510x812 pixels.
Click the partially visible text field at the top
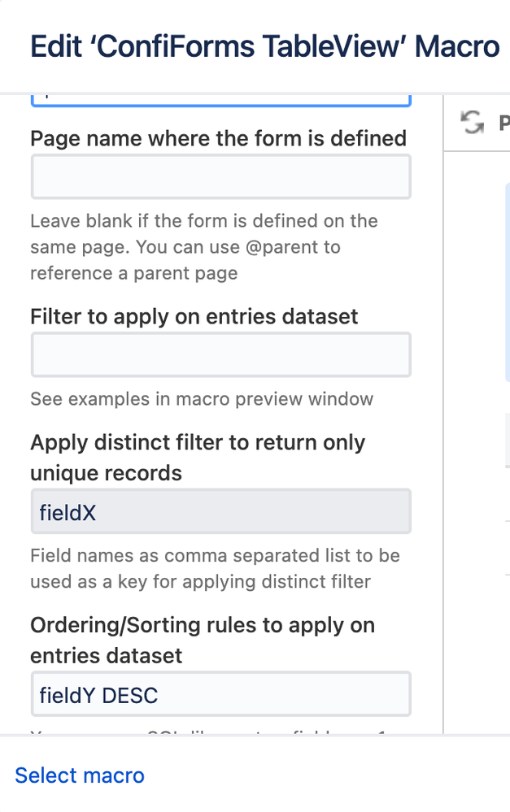point(220,99)
